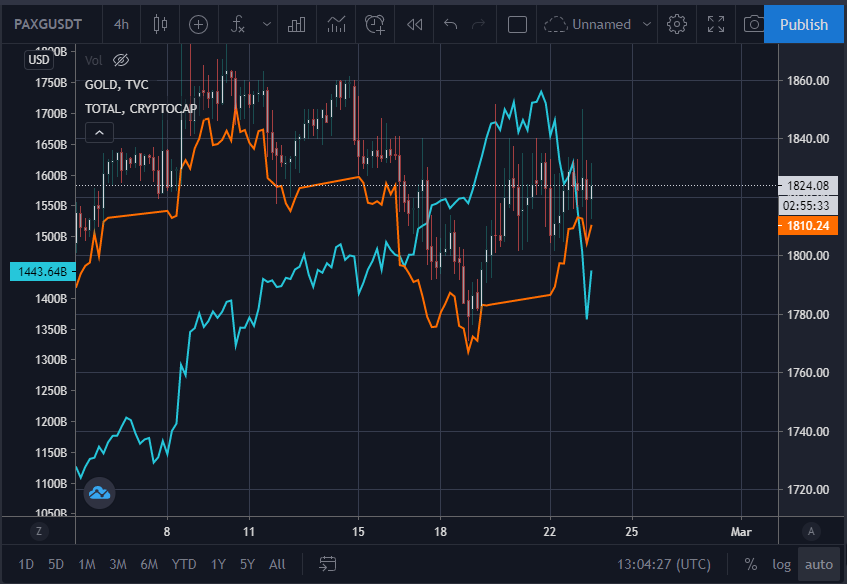Screen dimensions: 847x584
Task: Redo the last chart action
Action: tap(479, 24)
